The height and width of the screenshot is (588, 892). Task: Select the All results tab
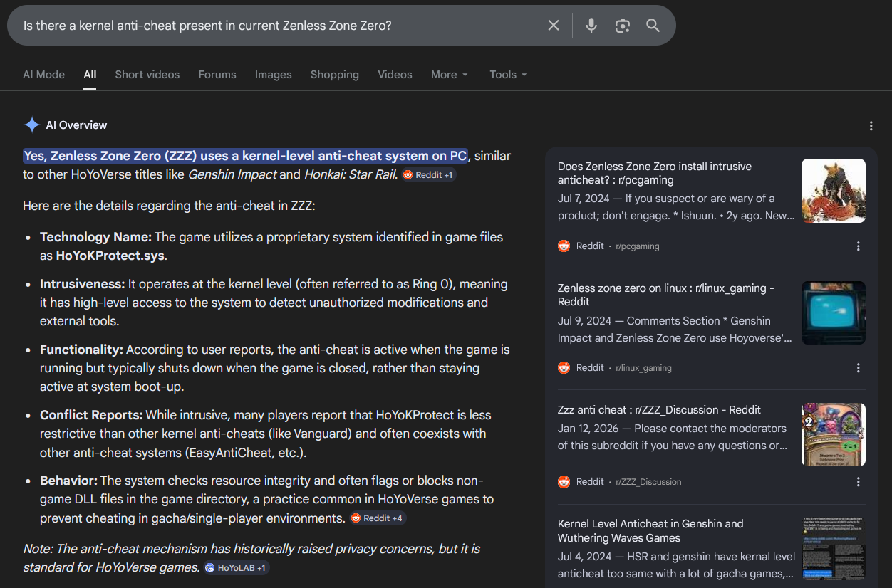(x=90, y=74)
